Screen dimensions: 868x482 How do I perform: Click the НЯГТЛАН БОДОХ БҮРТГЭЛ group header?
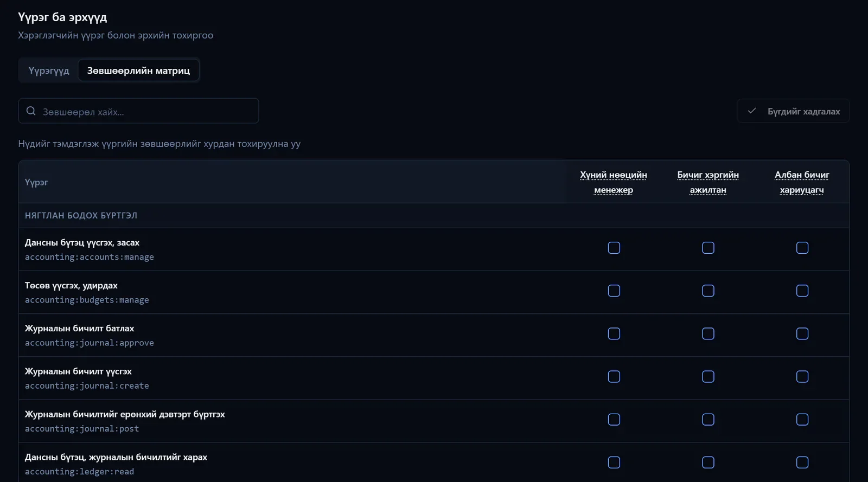click(x=81, y=215)
